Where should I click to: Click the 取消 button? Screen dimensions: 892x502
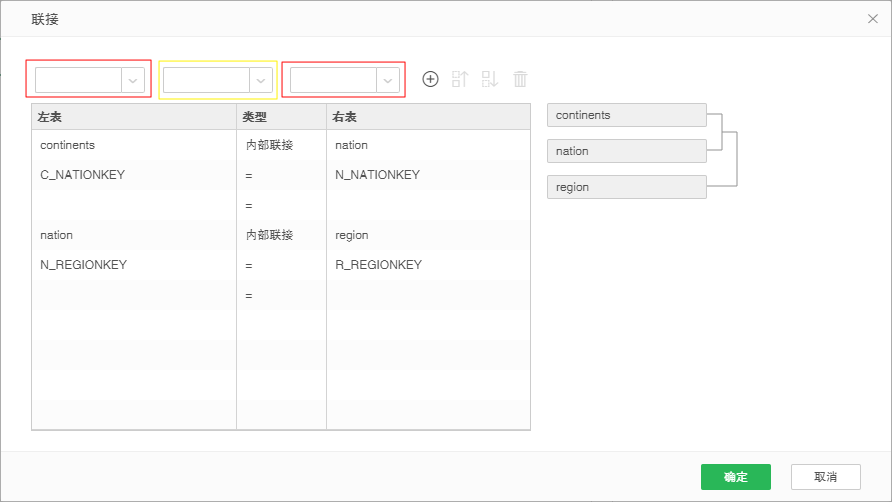tap(825, 477)
